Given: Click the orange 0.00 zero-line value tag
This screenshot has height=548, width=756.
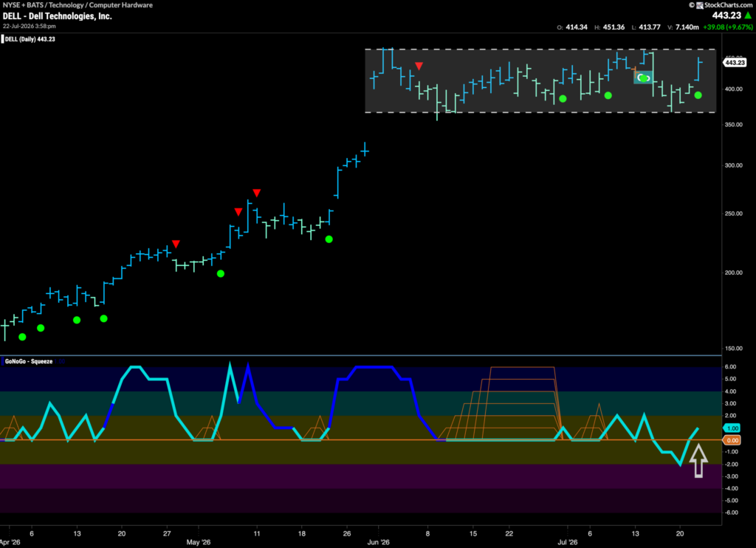Looking at the screenshot, I should click(732, 440).
